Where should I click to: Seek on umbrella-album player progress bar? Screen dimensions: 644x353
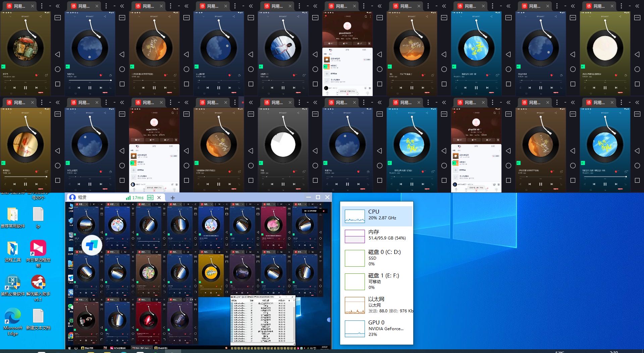(25, 80)
